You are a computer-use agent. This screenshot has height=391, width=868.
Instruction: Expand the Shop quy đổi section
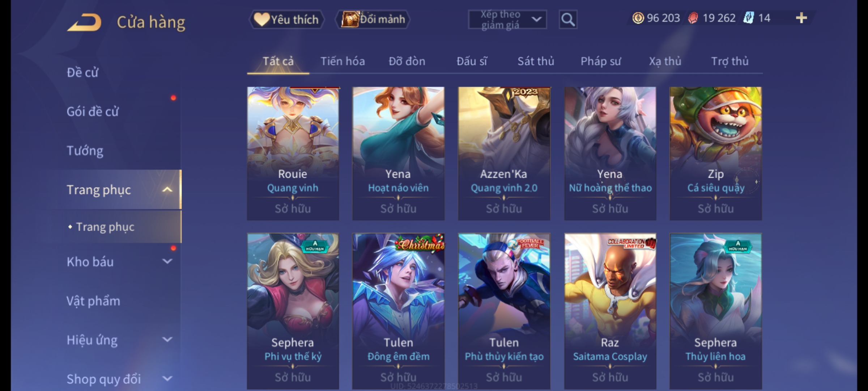click(167, 378)
